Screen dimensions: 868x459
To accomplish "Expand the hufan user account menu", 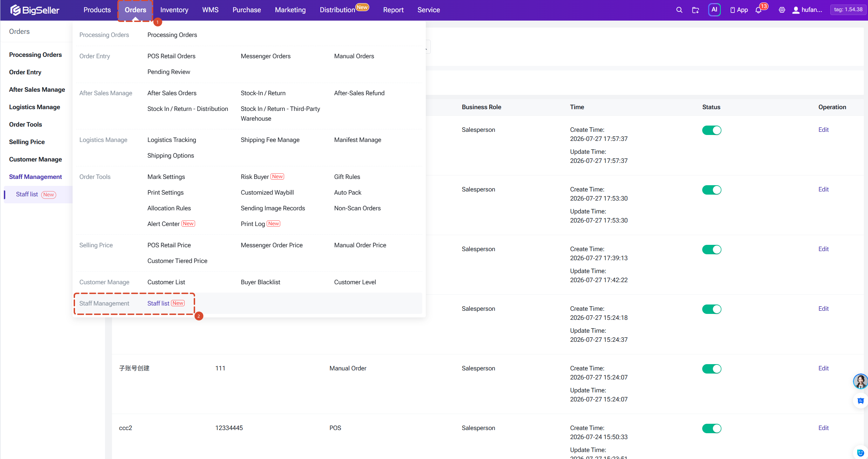I will (x=807, y=10).
